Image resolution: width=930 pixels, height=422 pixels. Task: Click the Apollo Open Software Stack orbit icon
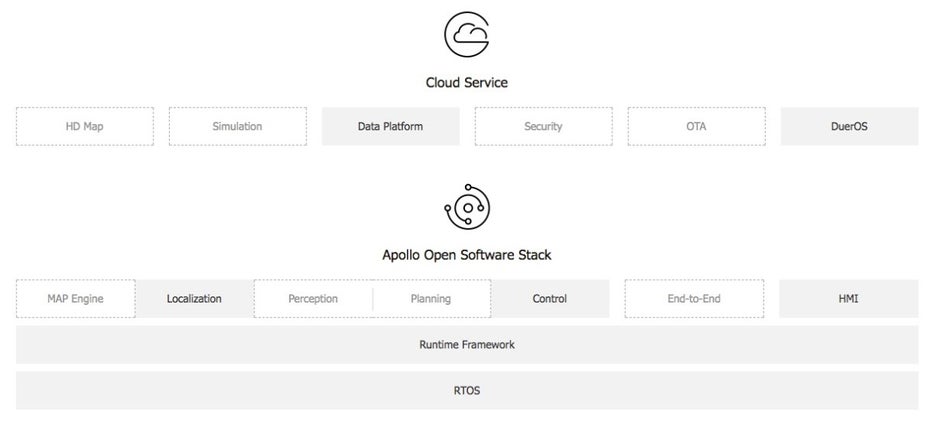click(x=467, y=207)
